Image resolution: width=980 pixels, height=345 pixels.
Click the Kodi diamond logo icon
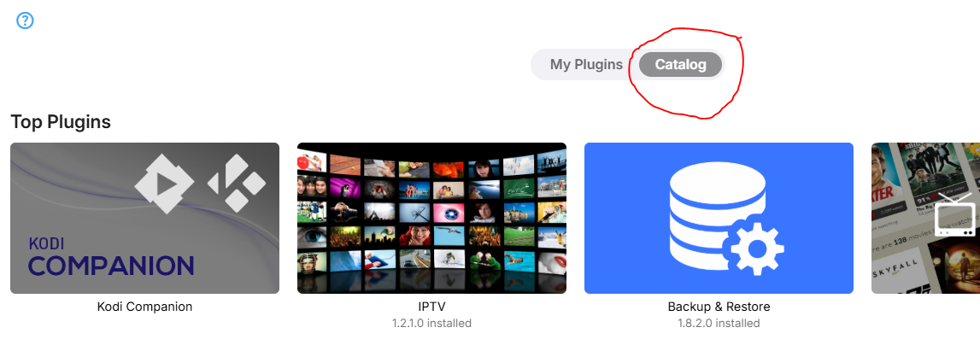(x=237, y=183)
